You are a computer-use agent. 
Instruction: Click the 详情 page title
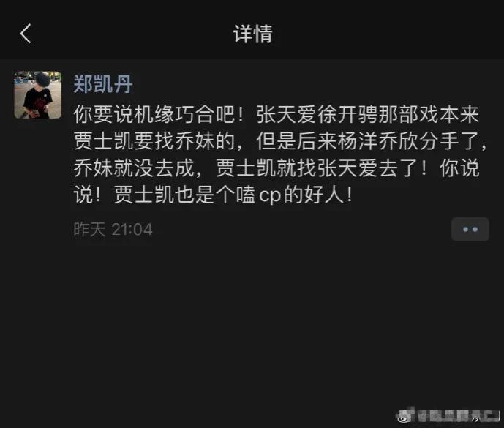(x=252, y=34)
